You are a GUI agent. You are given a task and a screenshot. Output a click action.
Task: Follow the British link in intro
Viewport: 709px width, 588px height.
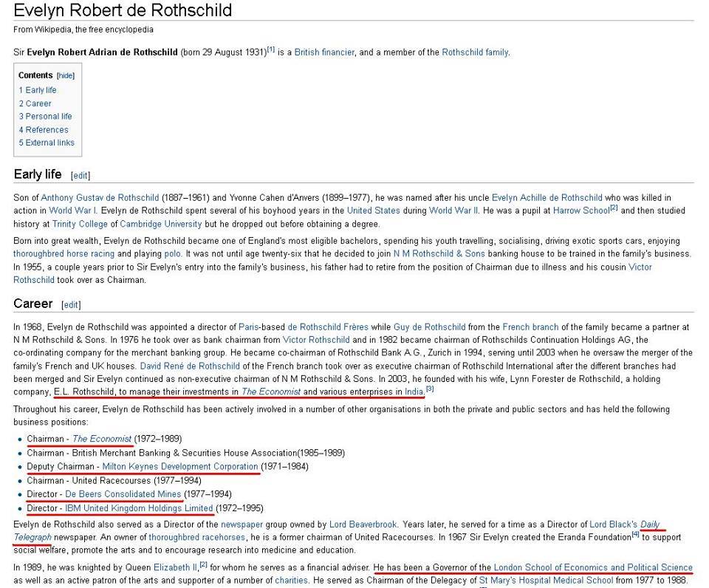point(306,52)
